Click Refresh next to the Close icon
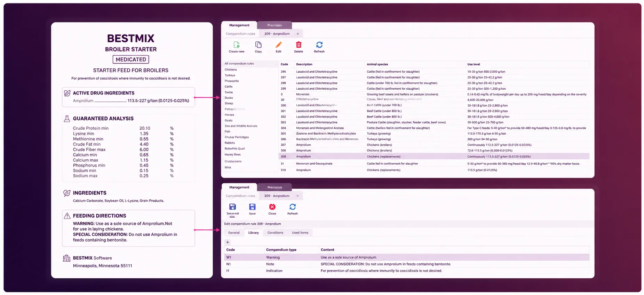 293,207
